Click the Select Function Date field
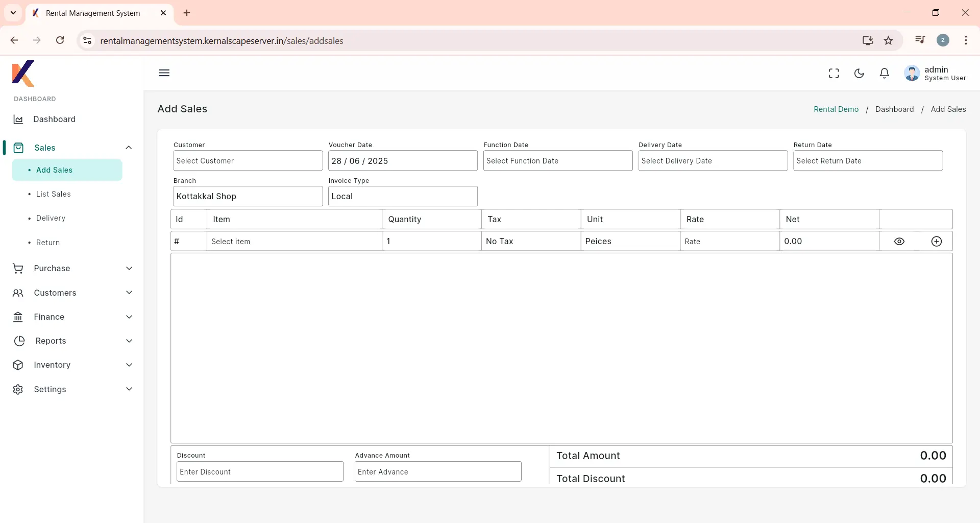 (x=558, y=161)
